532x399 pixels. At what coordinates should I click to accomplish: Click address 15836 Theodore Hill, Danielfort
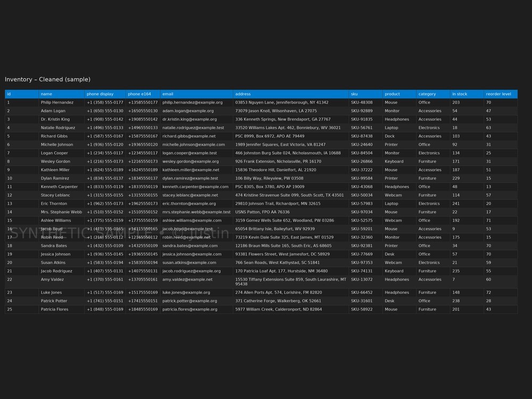pos(291,170)
